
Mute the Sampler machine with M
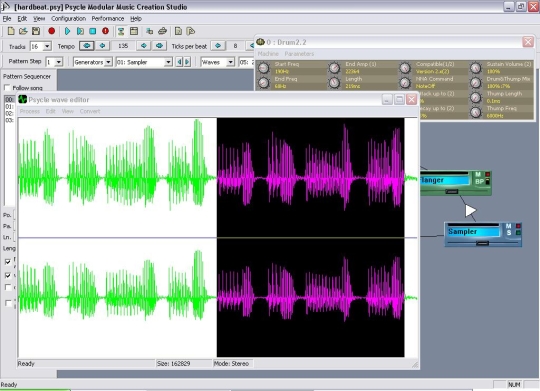[509, 226]
